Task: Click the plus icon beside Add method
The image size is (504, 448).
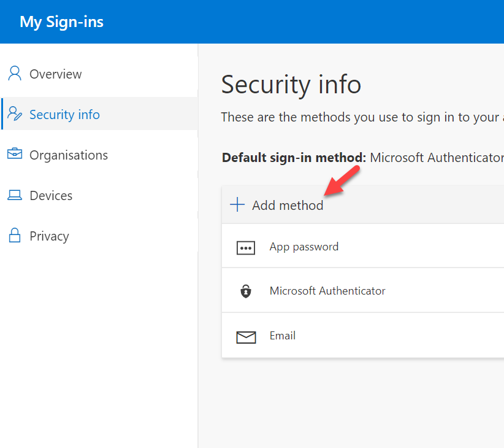Action: pyautogui.click(x=237, y=204)
